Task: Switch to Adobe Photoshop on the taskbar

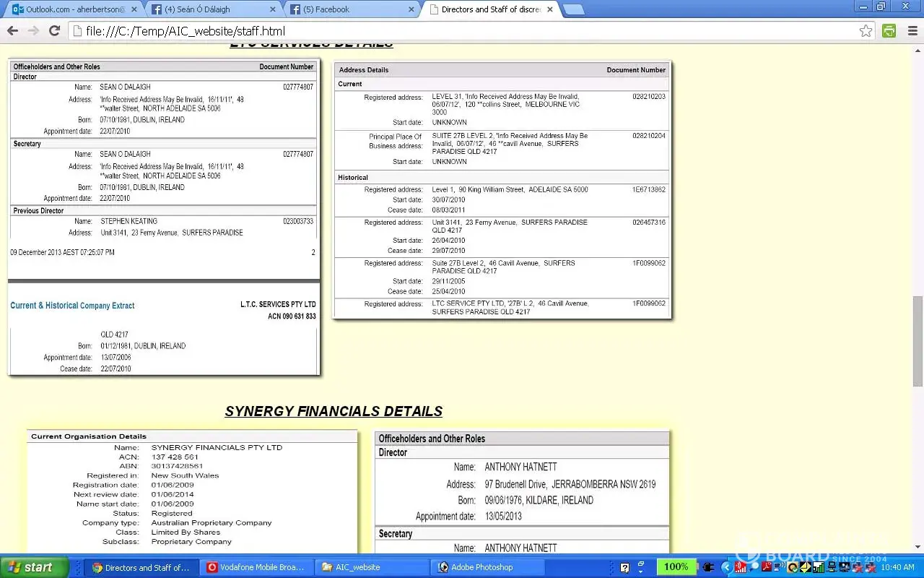Action: pyautogui.click(x=488, y=567)
